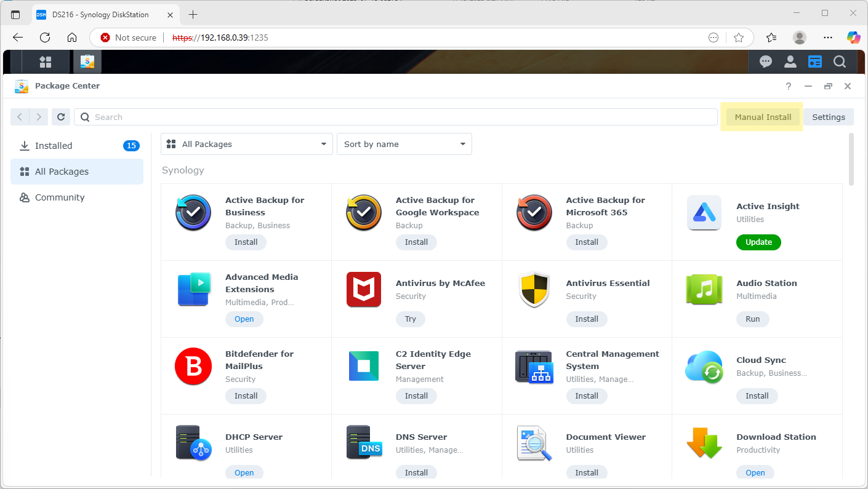The height and width of the screenshot is (489, 868).
Task: Open the DSM main menu grid icon
Action: pos(46,62)
